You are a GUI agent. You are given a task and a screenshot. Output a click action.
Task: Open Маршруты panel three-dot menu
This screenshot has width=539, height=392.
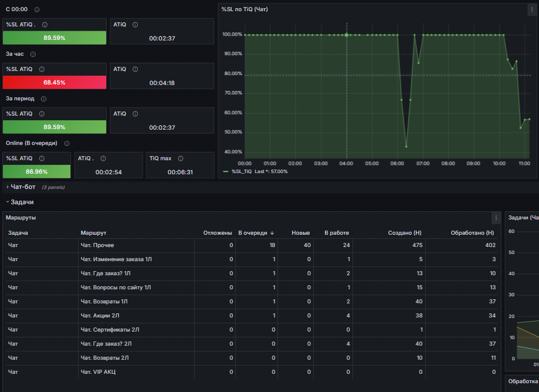tap(496, 218)
